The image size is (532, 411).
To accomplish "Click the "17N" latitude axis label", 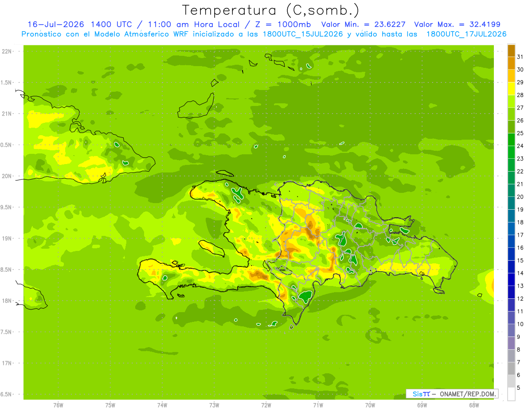I will coord(8,364).
